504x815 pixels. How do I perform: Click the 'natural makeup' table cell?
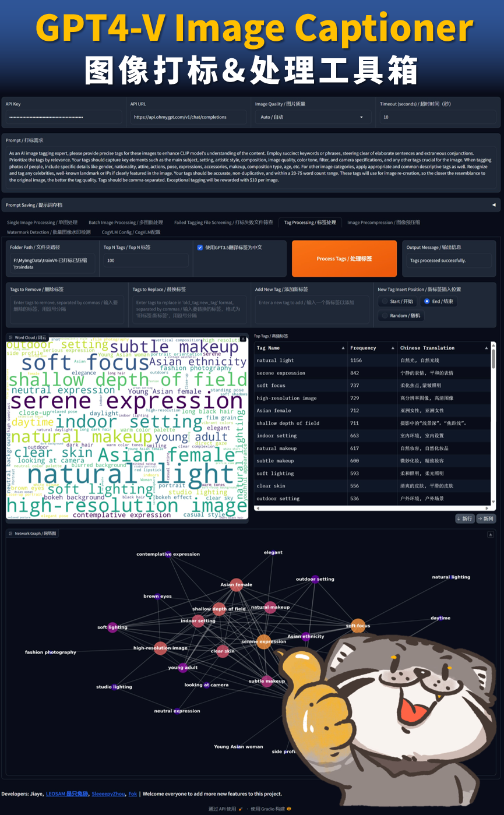tap(300, 449)
